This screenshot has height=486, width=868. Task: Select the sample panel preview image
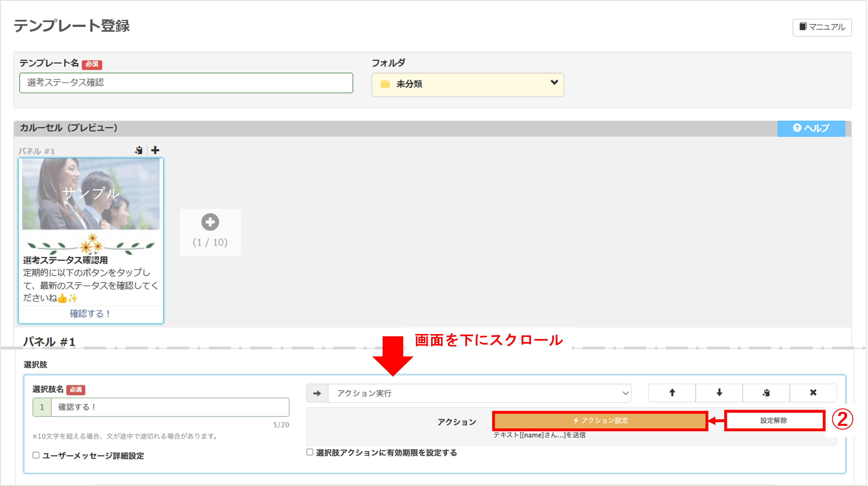[x=91, y=194]
